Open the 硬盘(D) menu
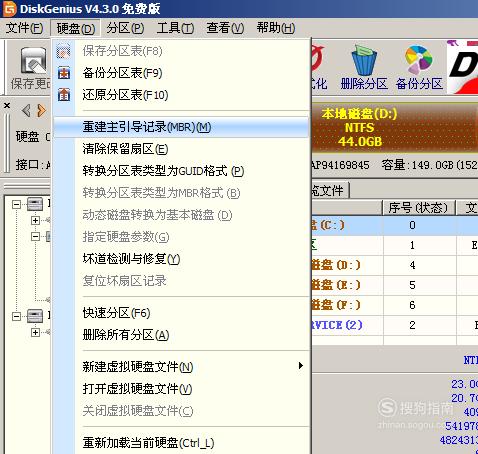Screen dimensions: 478x454 [x=76, y=28]
